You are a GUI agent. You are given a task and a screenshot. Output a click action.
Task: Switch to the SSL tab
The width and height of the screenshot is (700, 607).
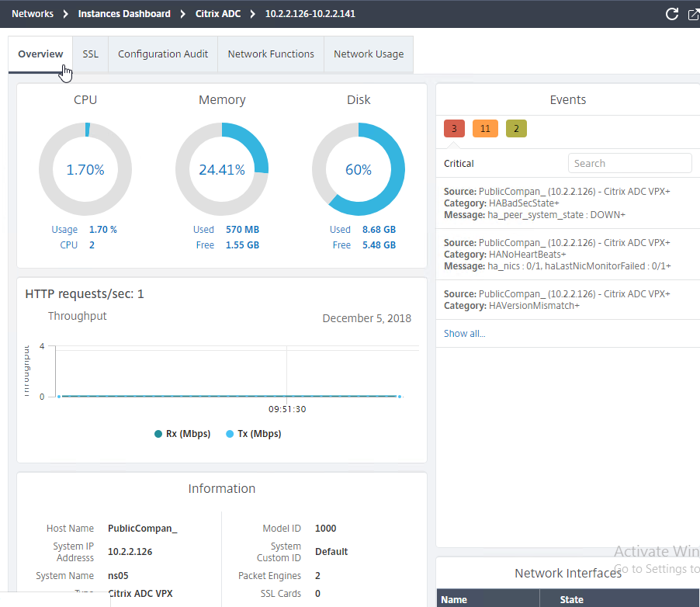pos(90,54)
